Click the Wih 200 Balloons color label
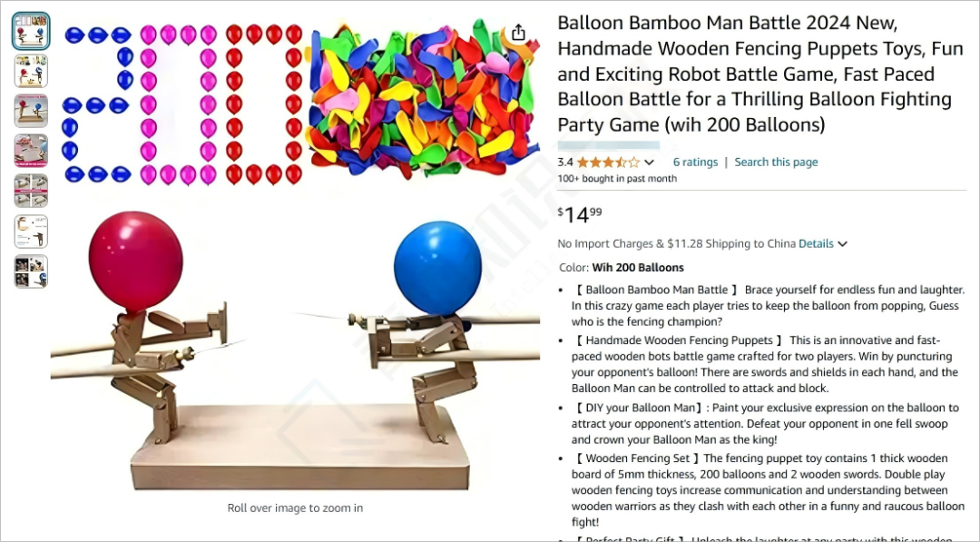Screen dimensions: 980x542 coord(638,268)
